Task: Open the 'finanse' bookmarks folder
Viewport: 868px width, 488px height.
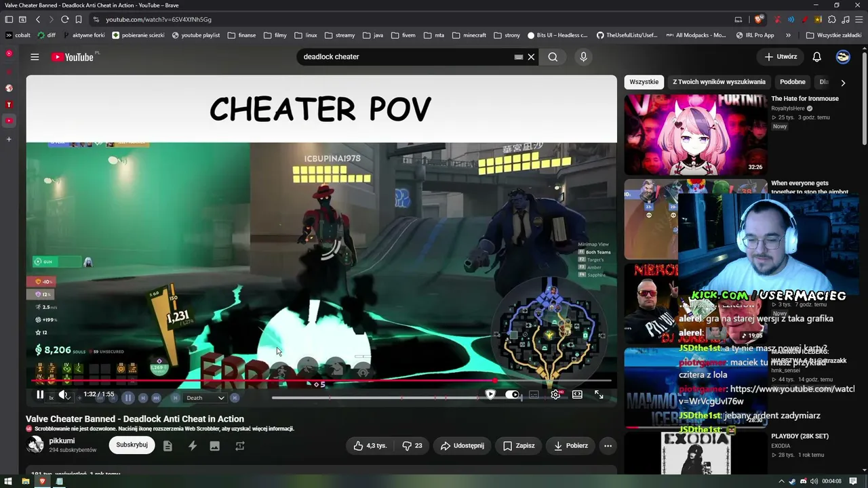Action: coord(241,35)
